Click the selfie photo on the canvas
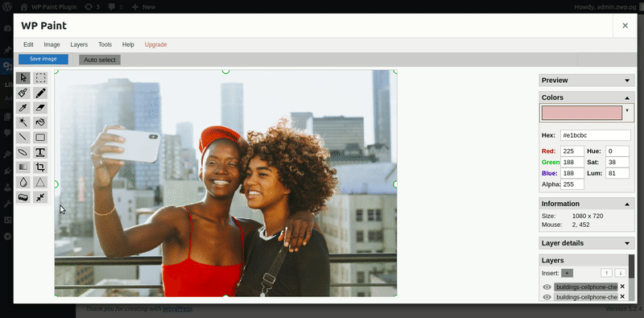This screenshot has height=318, width=644. (225, 184)
